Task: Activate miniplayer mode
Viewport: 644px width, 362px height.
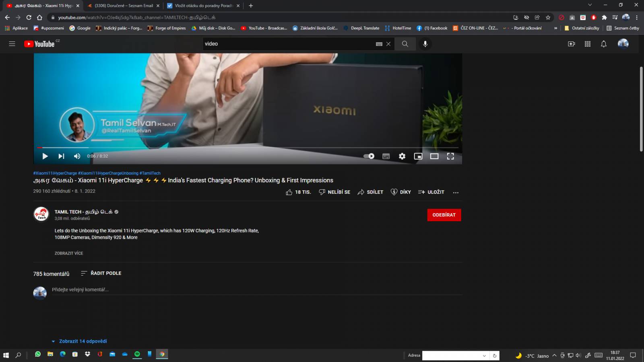Action: (418, 156)
